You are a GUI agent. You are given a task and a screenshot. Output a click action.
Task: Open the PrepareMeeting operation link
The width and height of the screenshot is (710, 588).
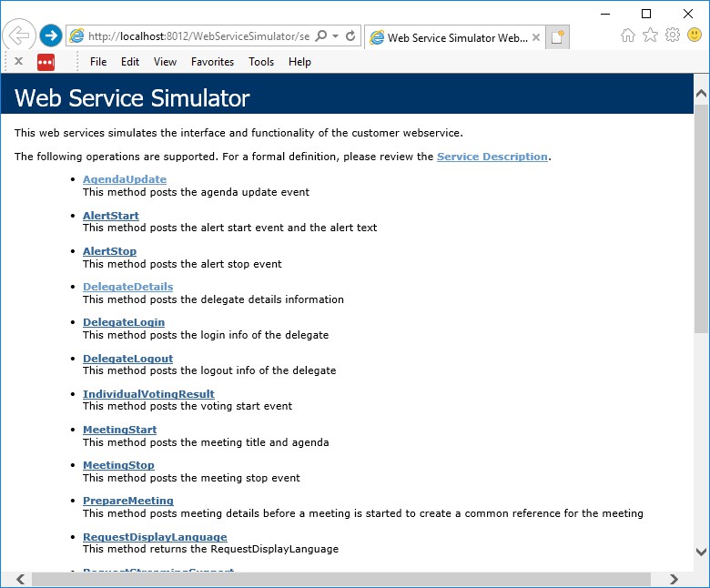coord(128,501)
